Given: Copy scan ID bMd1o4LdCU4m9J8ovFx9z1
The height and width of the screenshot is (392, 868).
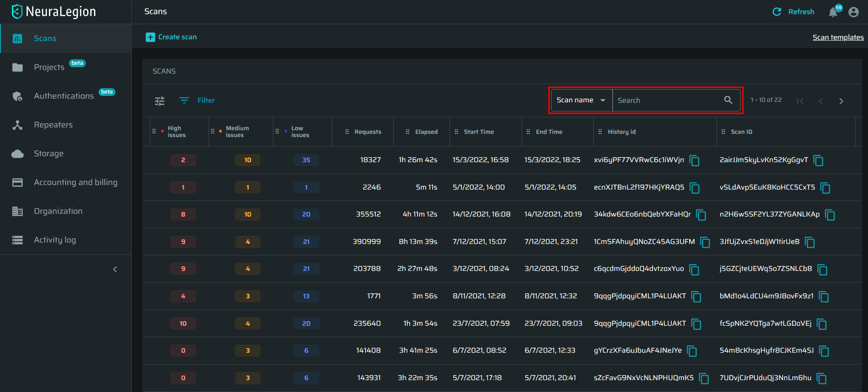Looking at the screenshot, I should (824, 297).
